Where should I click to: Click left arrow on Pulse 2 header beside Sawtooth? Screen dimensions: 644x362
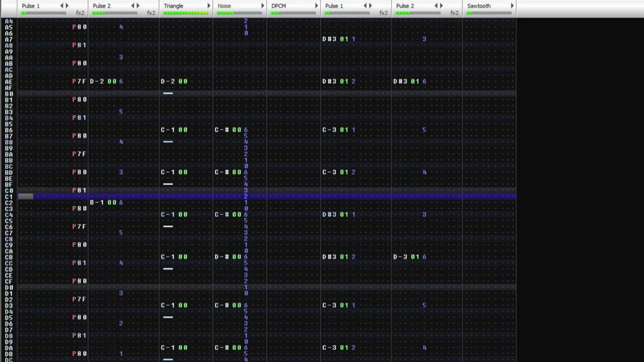click(437, 6)
